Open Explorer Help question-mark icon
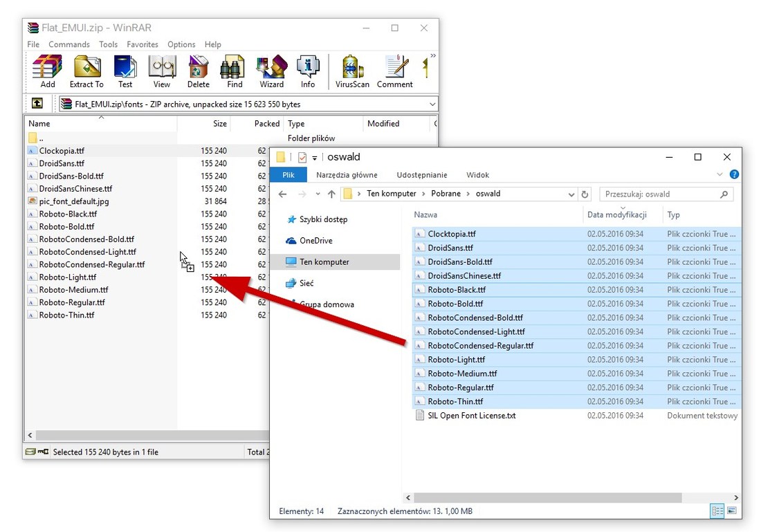Viewport: 761px width, 532px height. [x=734, y=174]
